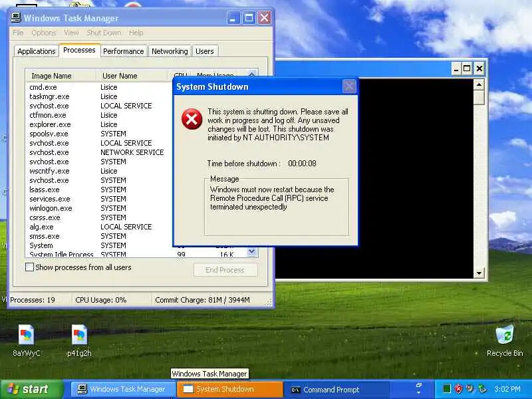532x399 pixels.
Task: Click the green CPU usage tray icon
Action: (446, 389)
